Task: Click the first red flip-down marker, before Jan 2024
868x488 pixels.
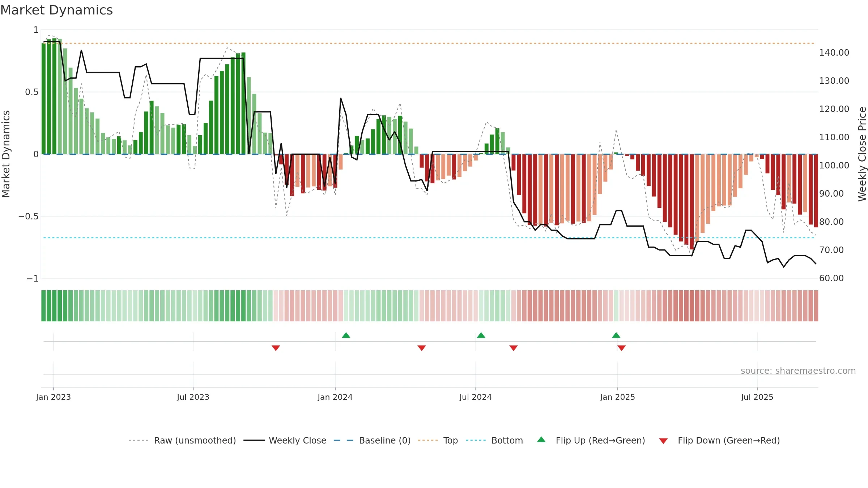Action: tap(276, 348)
